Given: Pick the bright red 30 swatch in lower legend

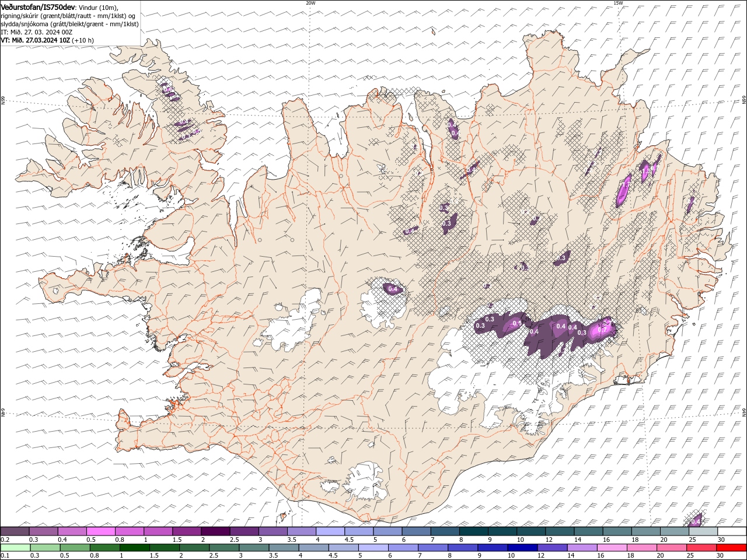Looking at the screenshot, I should pos(731,548).
